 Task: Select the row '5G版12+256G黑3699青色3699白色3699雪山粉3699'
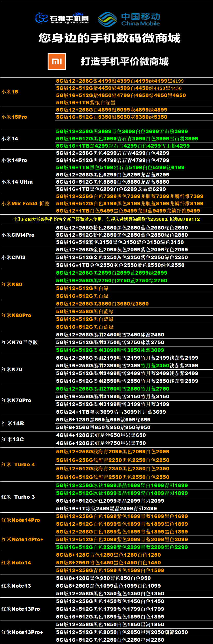pos(134,131)
